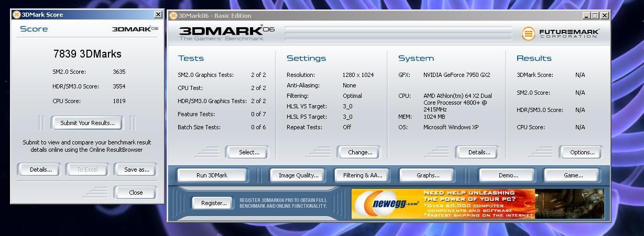The image size is (644, 236).
Task: Click the Repeat Tests value Off
Action: (347, 127)
